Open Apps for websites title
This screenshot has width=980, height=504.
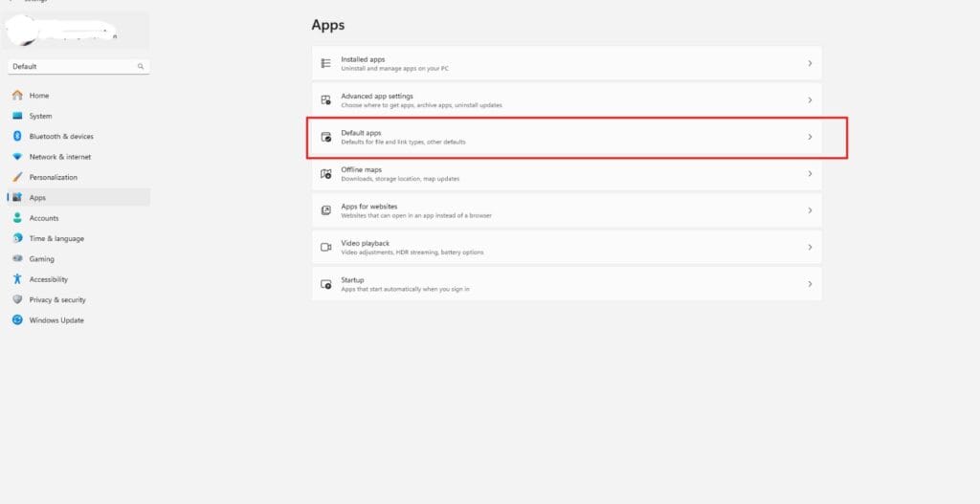(x=369, y=207)
